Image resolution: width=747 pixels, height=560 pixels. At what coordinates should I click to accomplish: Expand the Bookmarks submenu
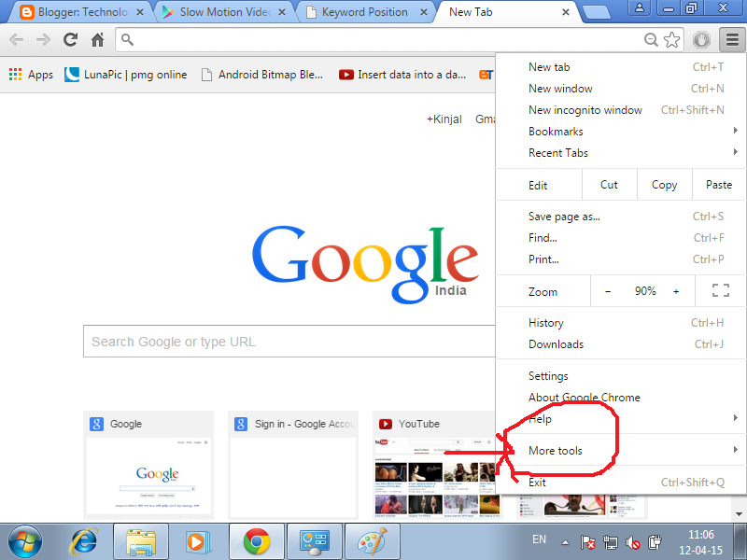(620, 132)
